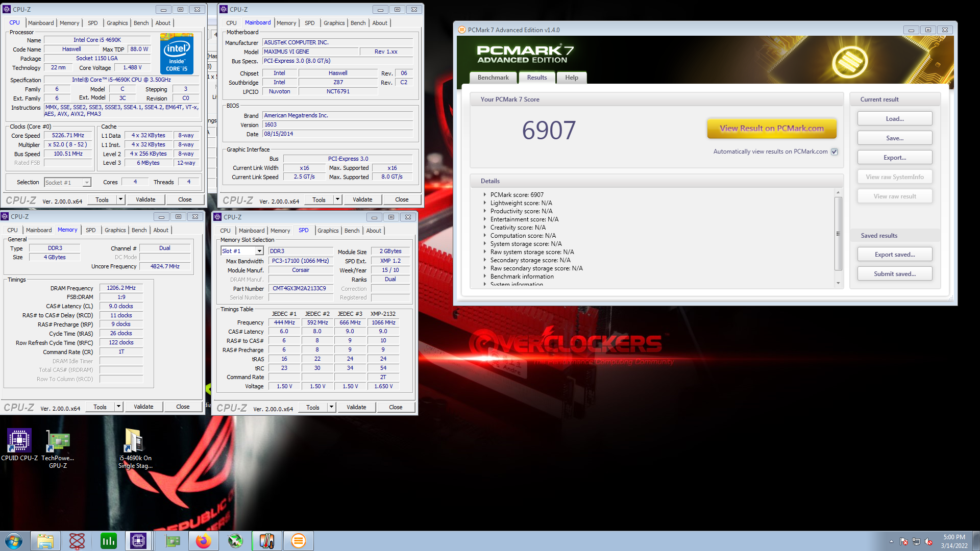Click the Submit saved... button

[x=895, y=273]
